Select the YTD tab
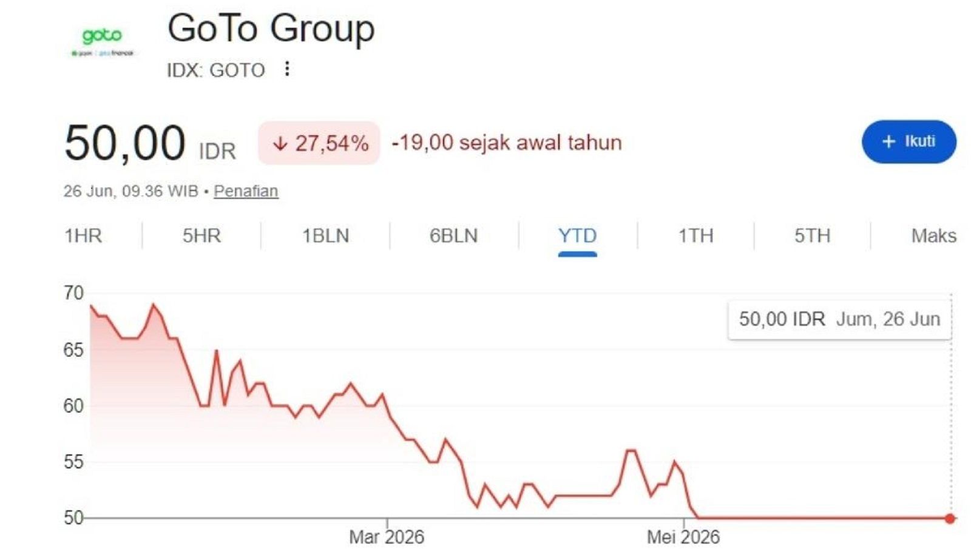 (x=577, y=235)
